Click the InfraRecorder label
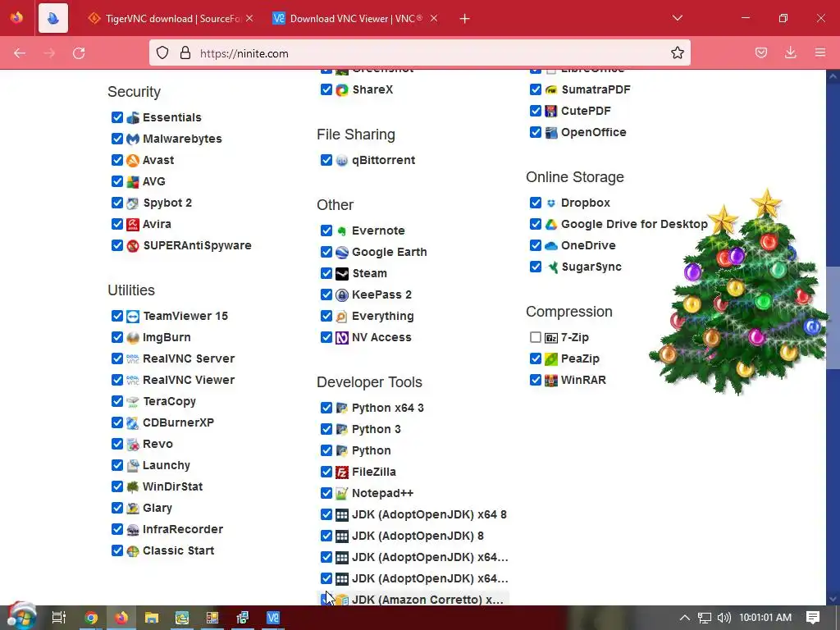This screenshot has height=630, width=840. [183, 529]
